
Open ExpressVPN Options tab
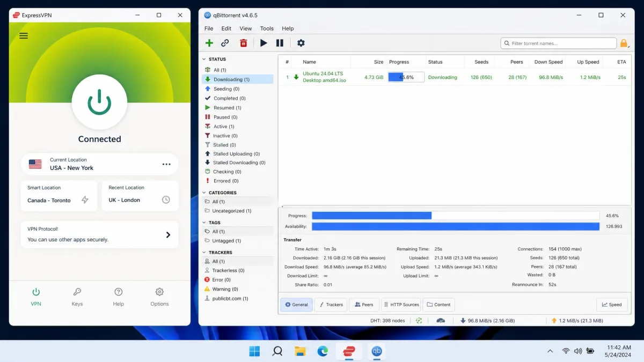159,297
